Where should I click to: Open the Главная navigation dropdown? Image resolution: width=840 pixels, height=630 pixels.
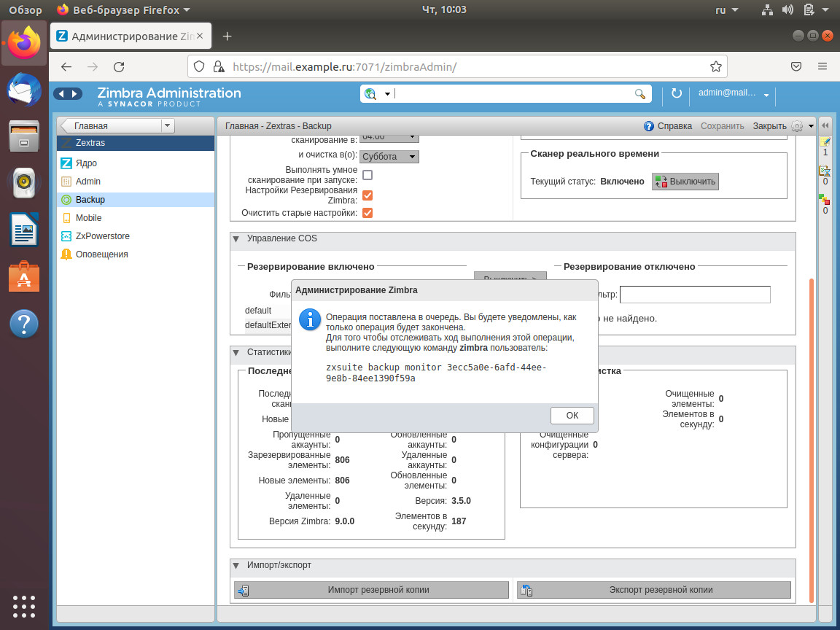click(x=168, y=125)
